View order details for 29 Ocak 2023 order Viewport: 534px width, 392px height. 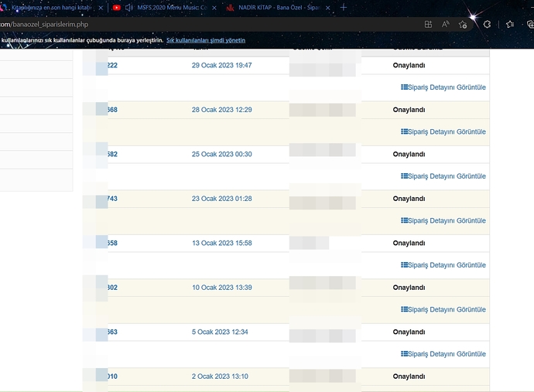(x=443, y=87)
